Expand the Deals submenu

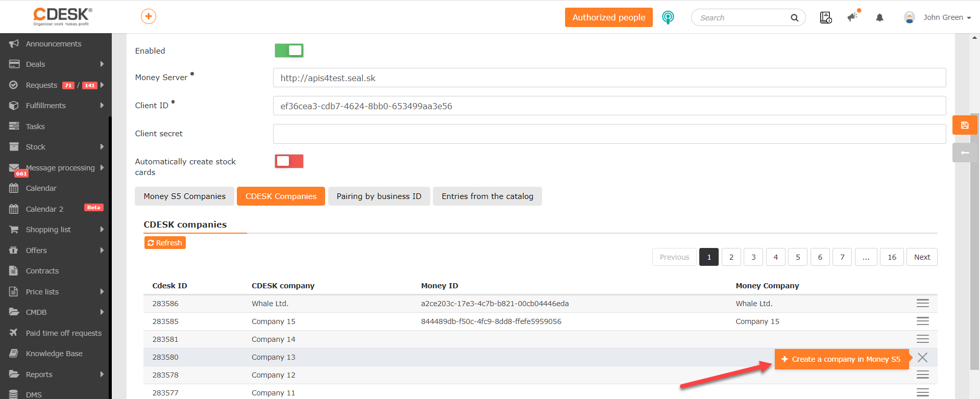tap(102, 64)
